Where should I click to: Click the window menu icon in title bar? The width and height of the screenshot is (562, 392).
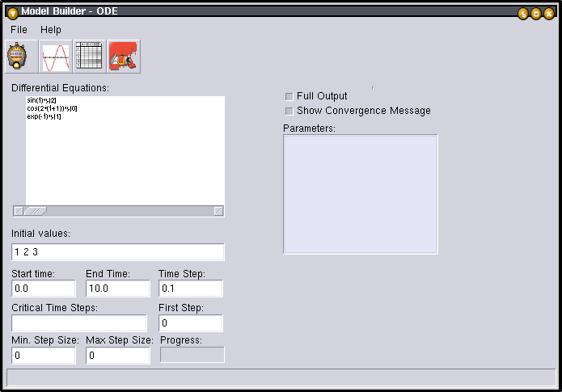tap(12, 13)
